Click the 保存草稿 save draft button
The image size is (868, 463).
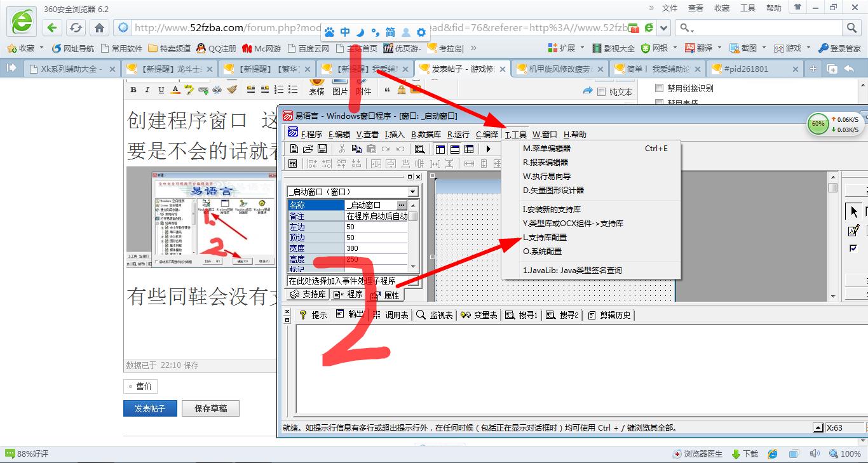211,408
